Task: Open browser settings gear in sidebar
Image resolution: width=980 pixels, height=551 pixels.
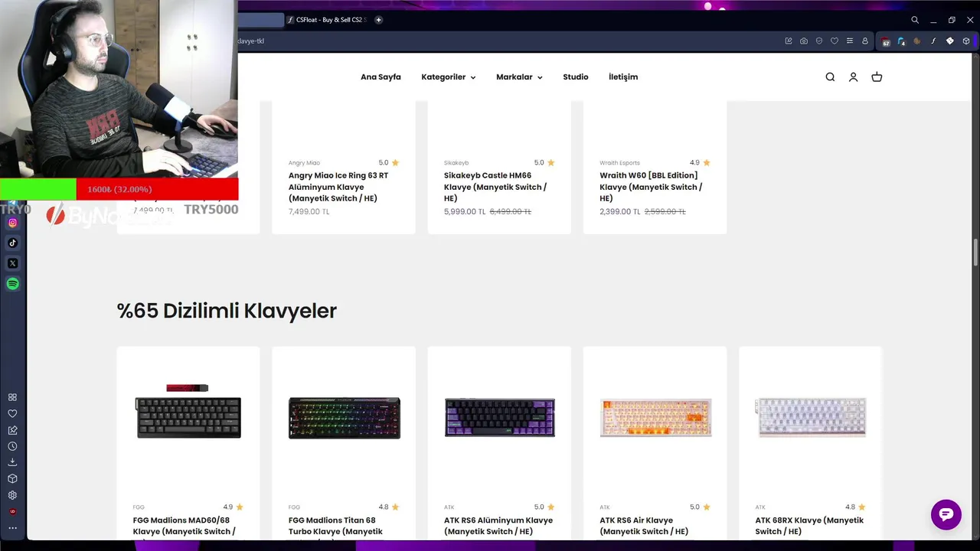Action: 12,495
